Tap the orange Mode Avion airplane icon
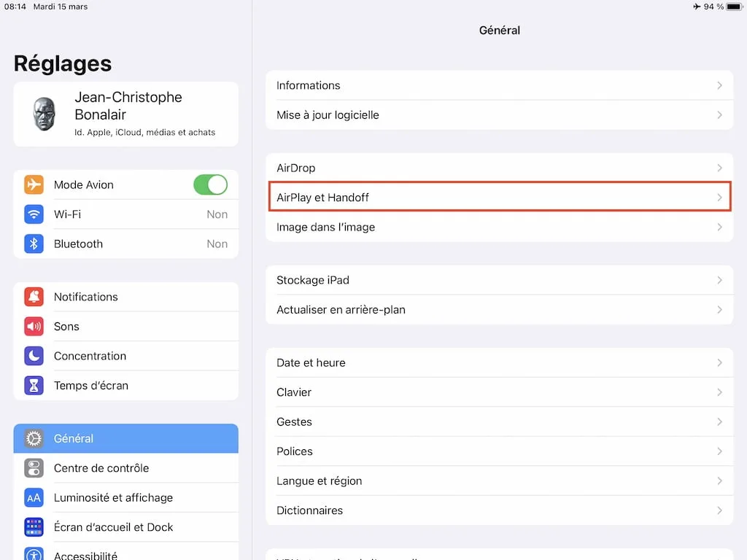Screen dimensions: 747x560 34,185
